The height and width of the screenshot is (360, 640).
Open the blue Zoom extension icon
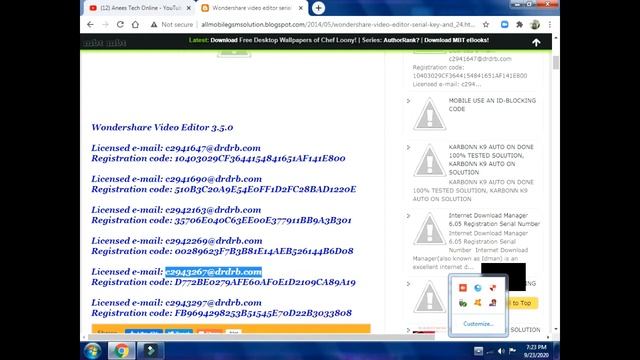click(504, 24)
